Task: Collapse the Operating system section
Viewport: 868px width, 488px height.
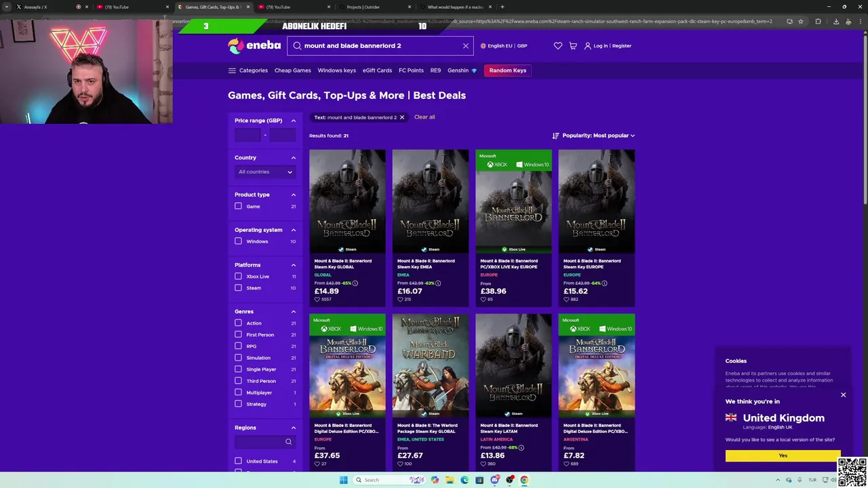Action: tap(294, 230)
